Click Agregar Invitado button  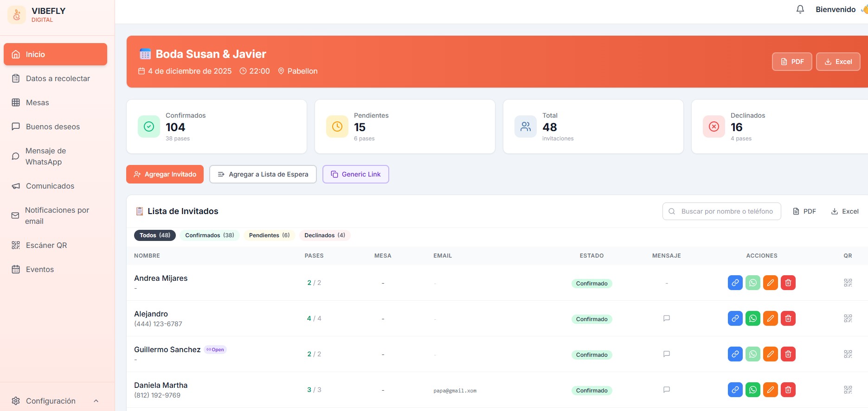click(x=165, y=174)
